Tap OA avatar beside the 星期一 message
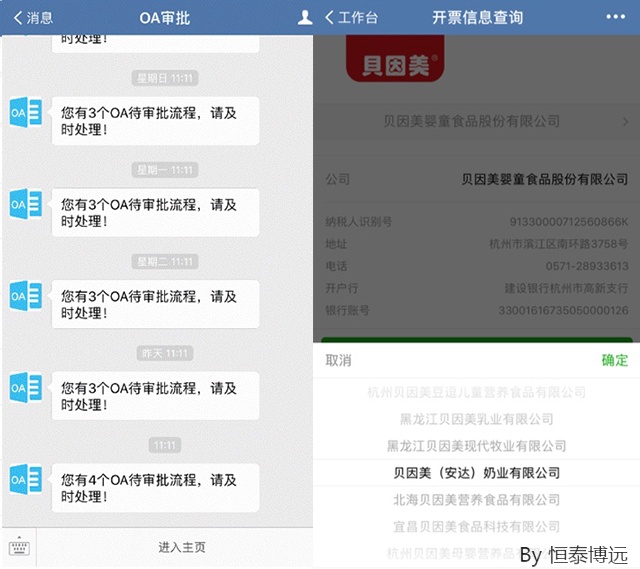 pos(26,204)
